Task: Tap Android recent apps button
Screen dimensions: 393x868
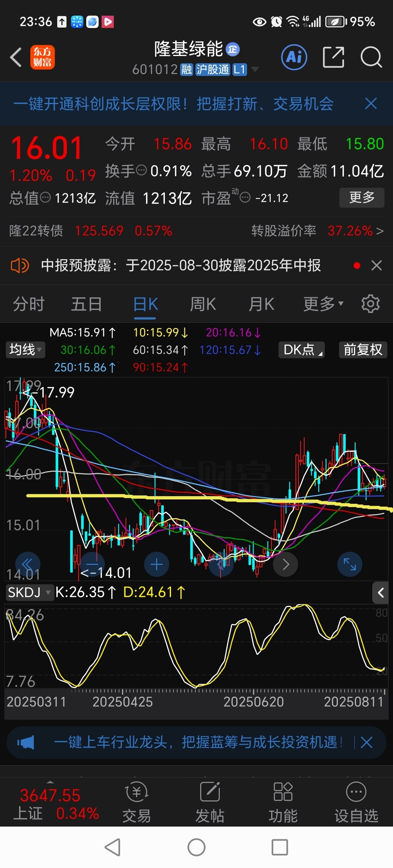Action: [x=280, y=847]
